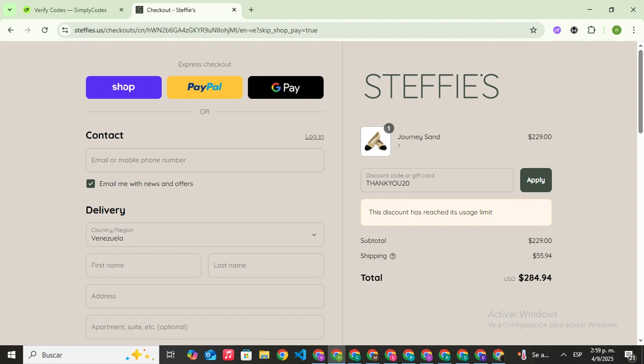The image size is (644, 364).
Task: Focus the Last name field
Action: pyautogui.click(x=266, y=265)
